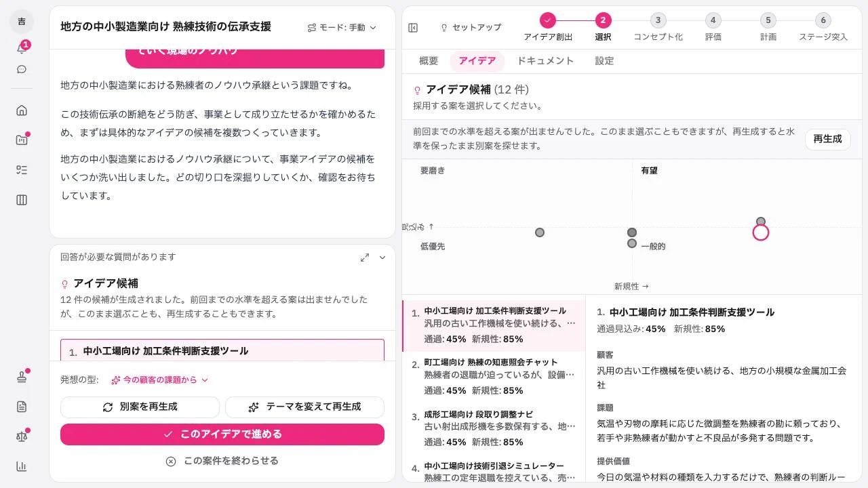Screen dimensions: 868x488
Task: Collapse the question panel using the chevron
Action: click(x=382, y=258)
